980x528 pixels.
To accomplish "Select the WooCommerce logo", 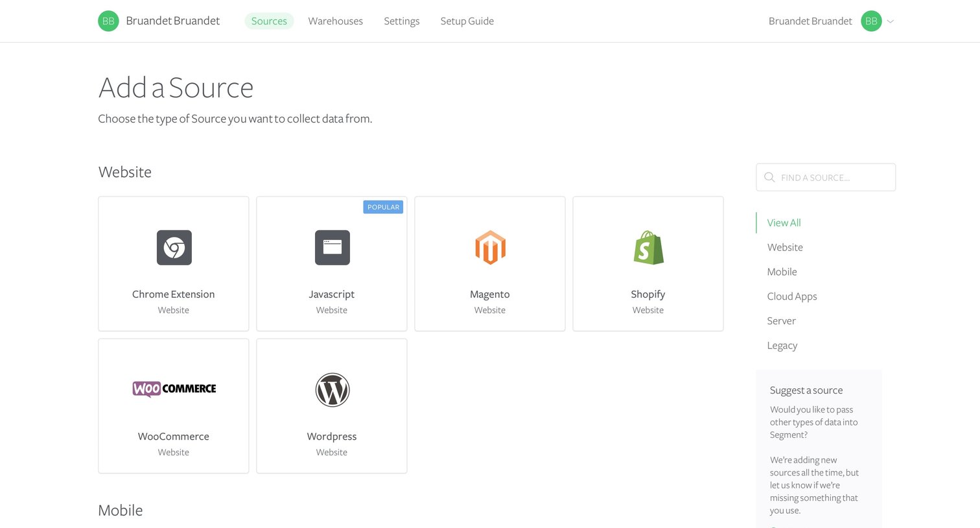I will (174, 389).
